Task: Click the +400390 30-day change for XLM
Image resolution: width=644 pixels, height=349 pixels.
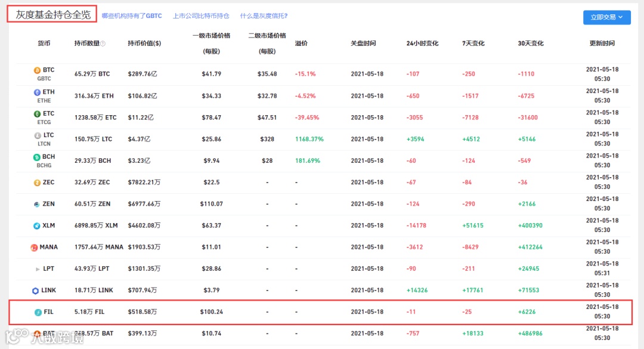Action: (530, 226)
